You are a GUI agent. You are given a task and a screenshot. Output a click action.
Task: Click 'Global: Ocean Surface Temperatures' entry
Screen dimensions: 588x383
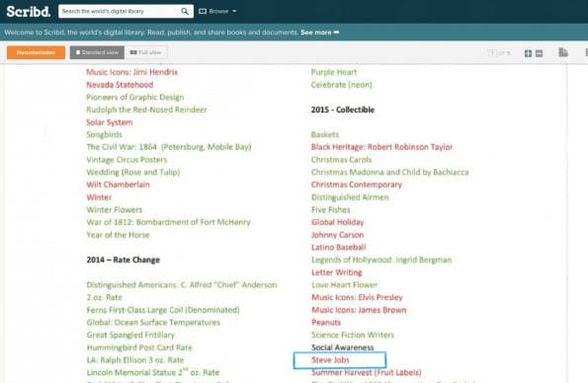pyautogui.click(x=153, y=322)
